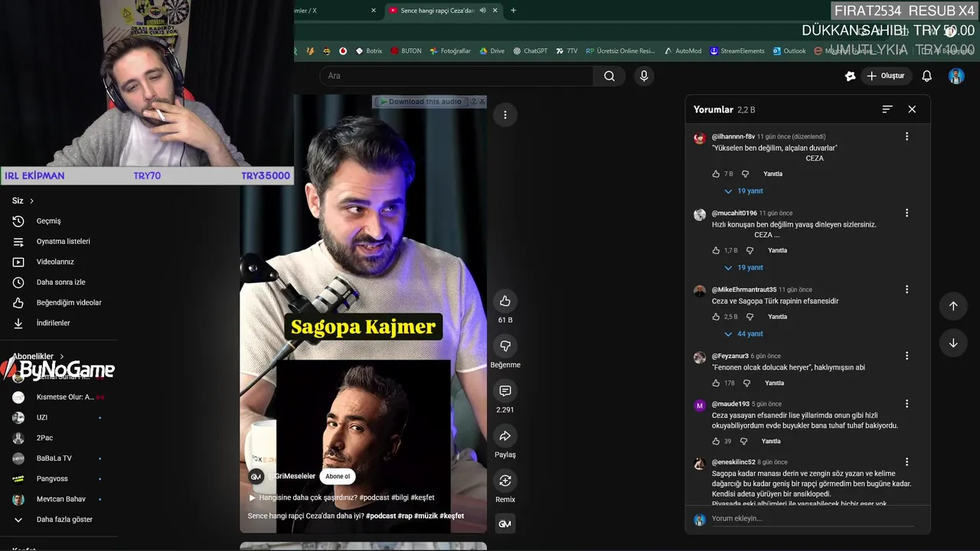This screenshot has width=980, height=551.
Task: Open StreamElements bookmark
Action: pos(737,51)
